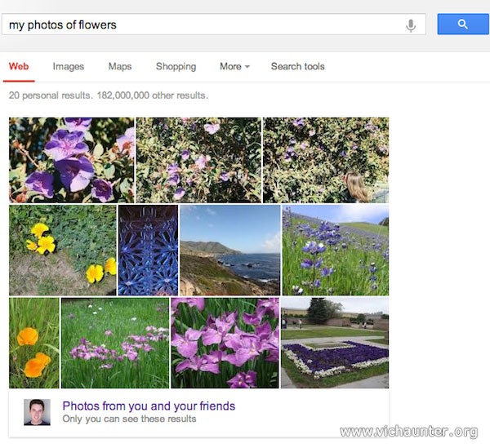
Task: Activate voice search microphone icon
Action: [411, 25]
